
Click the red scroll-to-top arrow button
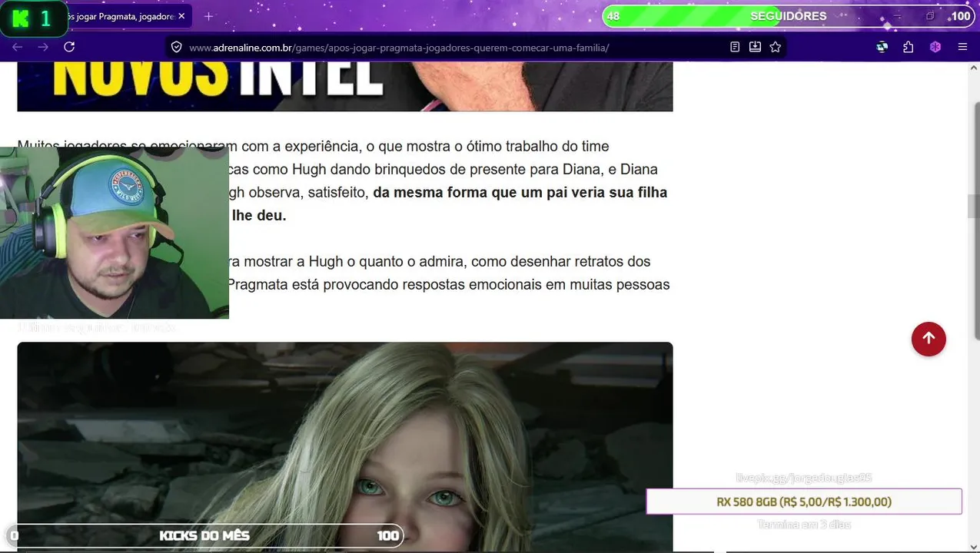click(x=929, y=339)
